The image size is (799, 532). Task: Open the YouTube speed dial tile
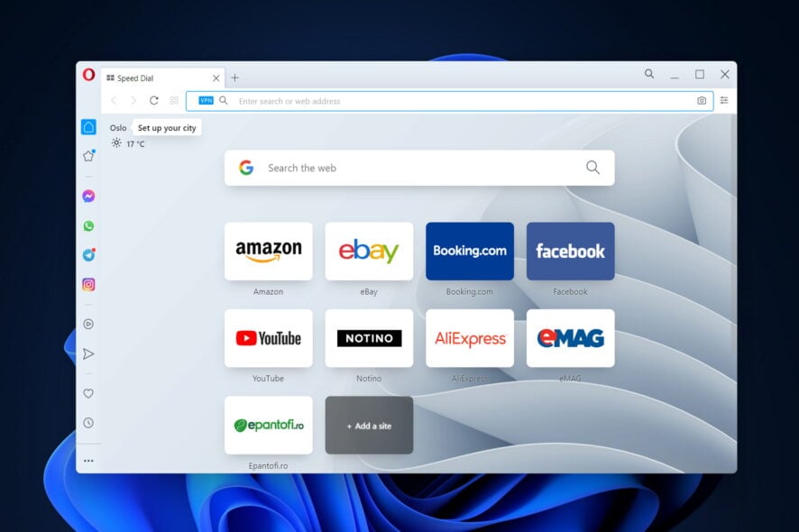[269, 338]
